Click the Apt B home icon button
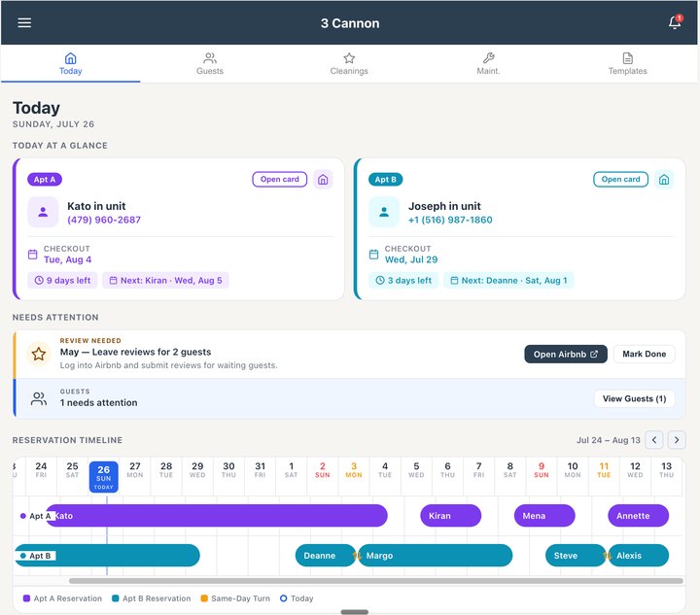700x615 pixels. coord(664,180)
